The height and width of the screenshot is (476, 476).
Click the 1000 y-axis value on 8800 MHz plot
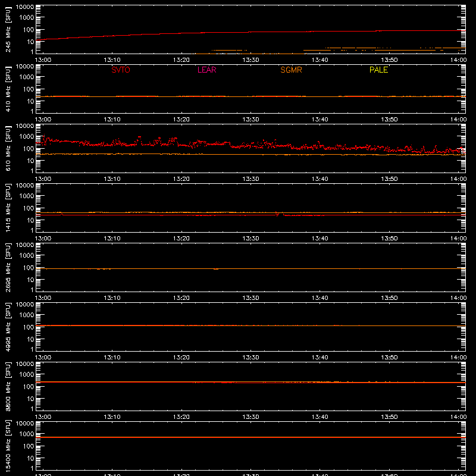pyautogui.click(x=27, y=375)
